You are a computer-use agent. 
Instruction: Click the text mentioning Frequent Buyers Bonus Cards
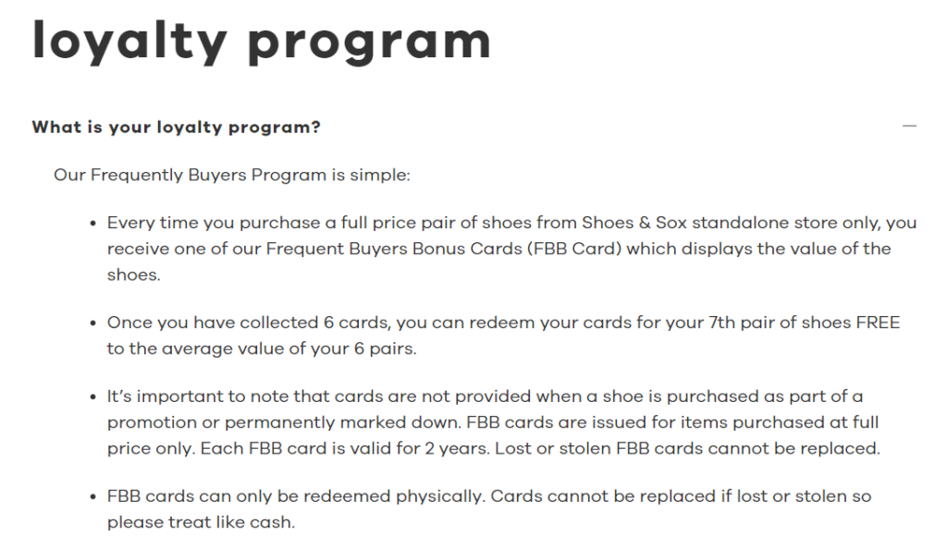[x=394, y=249]
